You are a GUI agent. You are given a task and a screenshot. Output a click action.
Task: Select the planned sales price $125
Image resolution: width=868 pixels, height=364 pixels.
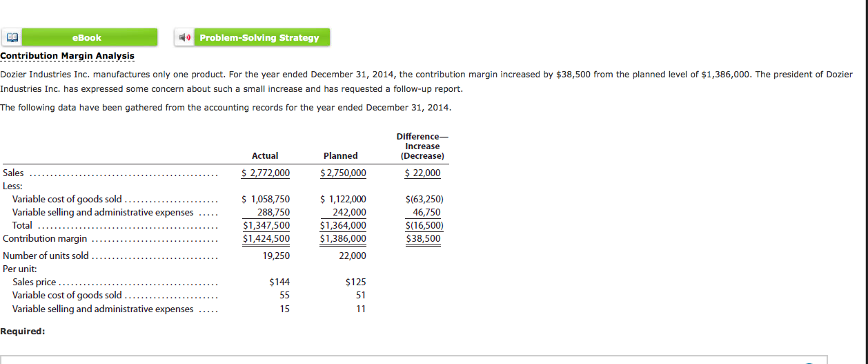pos(355,282)
